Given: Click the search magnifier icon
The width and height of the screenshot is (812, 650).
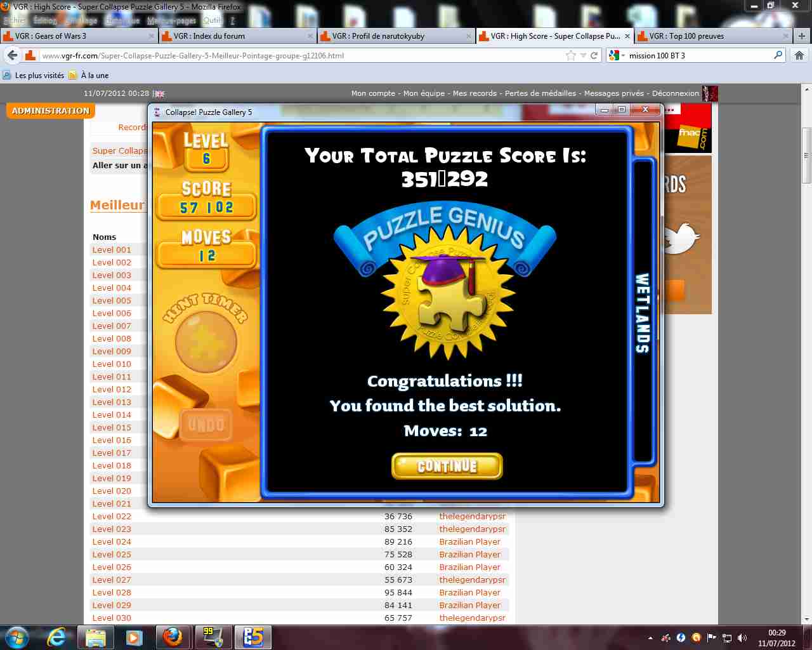Looking at the screenshot, I should point(778,56).
